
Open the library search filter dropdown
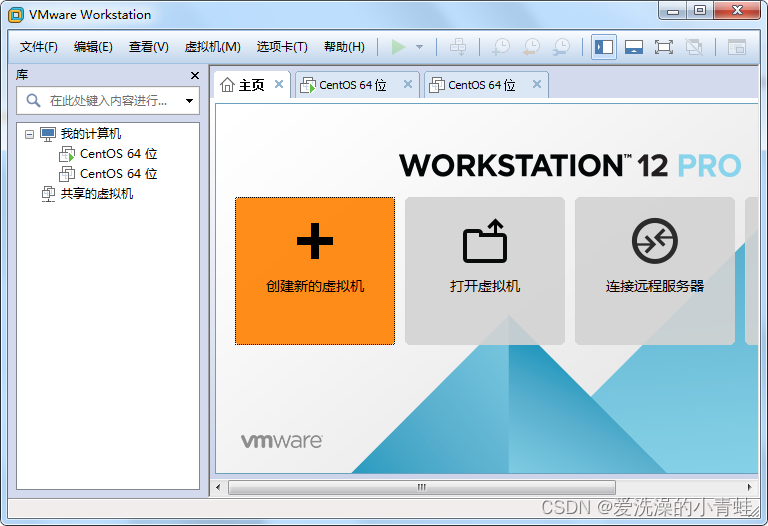pos(189,101)
